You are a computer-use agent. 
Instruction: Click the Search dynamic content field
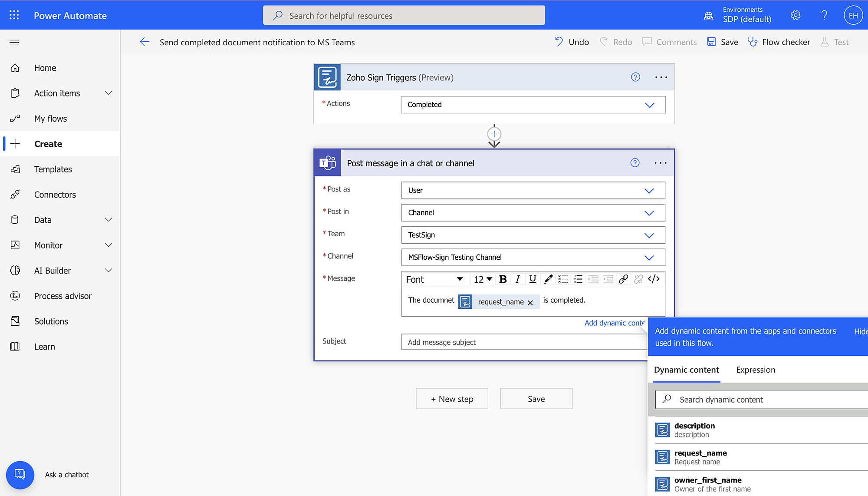pos(762,400)
